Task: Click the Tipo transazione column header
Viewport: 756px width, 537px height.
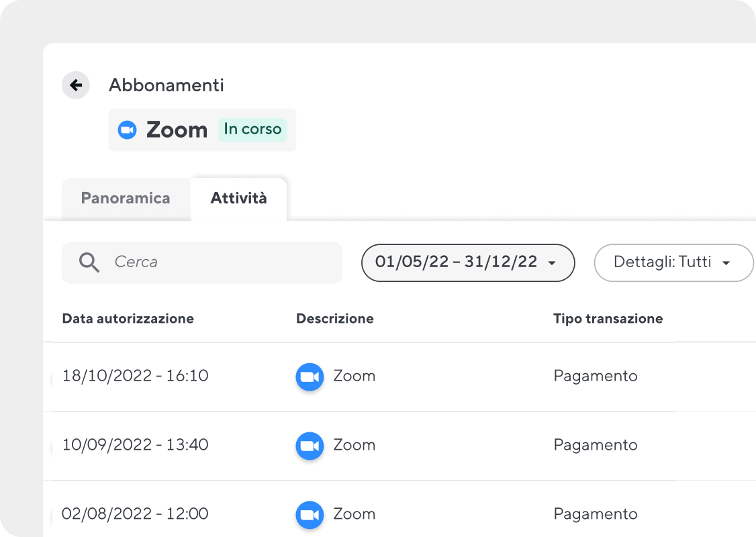Action: [608, 319]
